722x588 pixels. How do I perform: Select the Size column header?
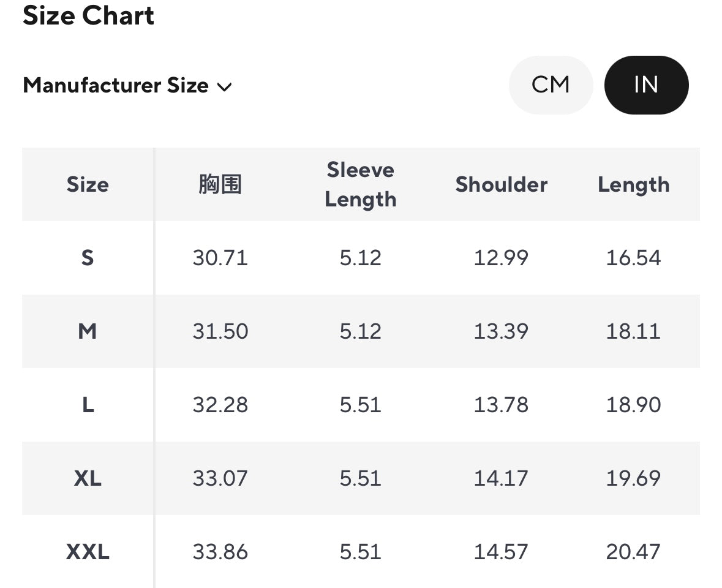pyautogui.click(x=88, y=184)
